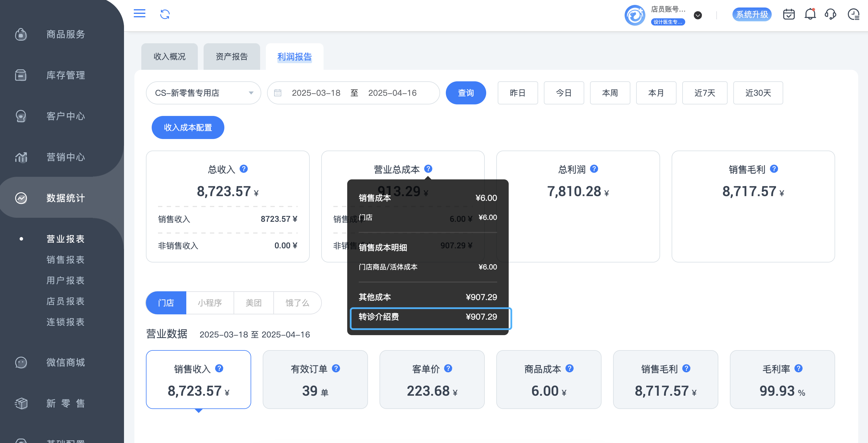Click help icon beside top 销售毛利 card
Image resolution: width=868 pixels, height=443 pixels.
774,169
